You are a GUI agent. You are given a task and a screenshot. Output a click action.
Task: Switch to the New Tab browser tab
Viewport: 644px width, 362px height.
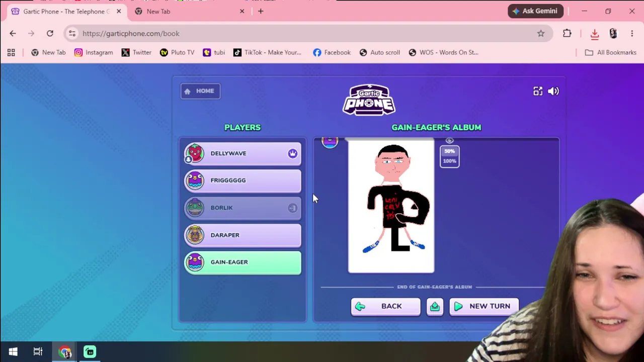tap(189, 12)
